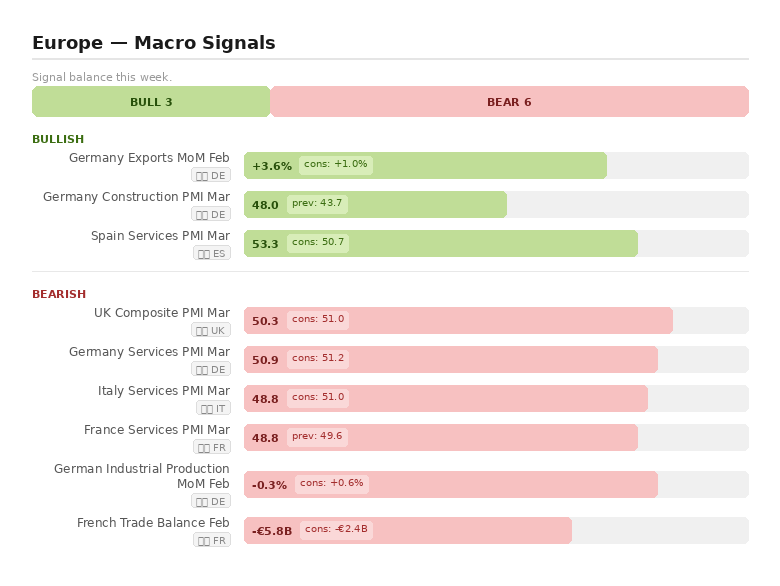Click the DE flag tag under German Industrial Production

(x=211, y=501)
